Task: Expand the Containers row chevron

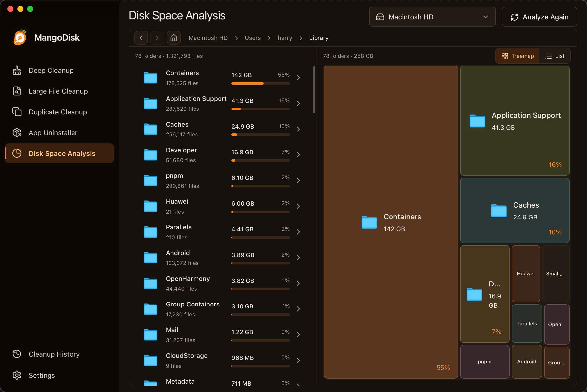Action: 298,78
